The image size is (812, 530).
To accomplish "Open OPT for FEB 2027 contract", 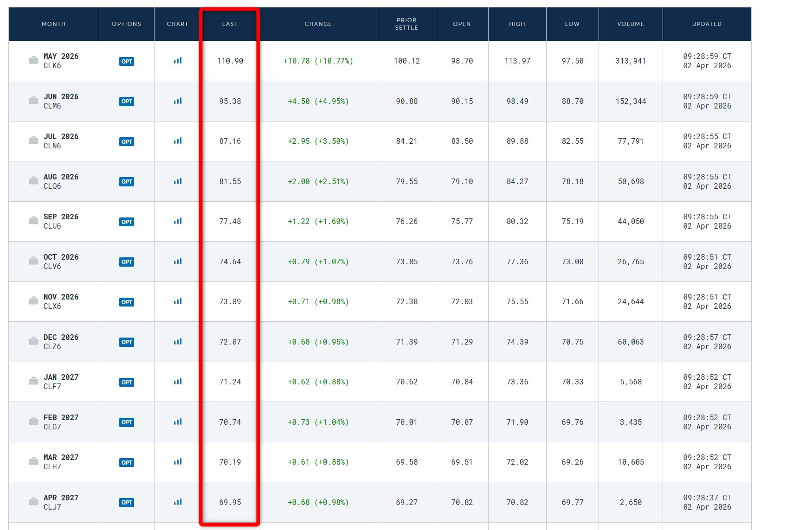I will 127,422.
